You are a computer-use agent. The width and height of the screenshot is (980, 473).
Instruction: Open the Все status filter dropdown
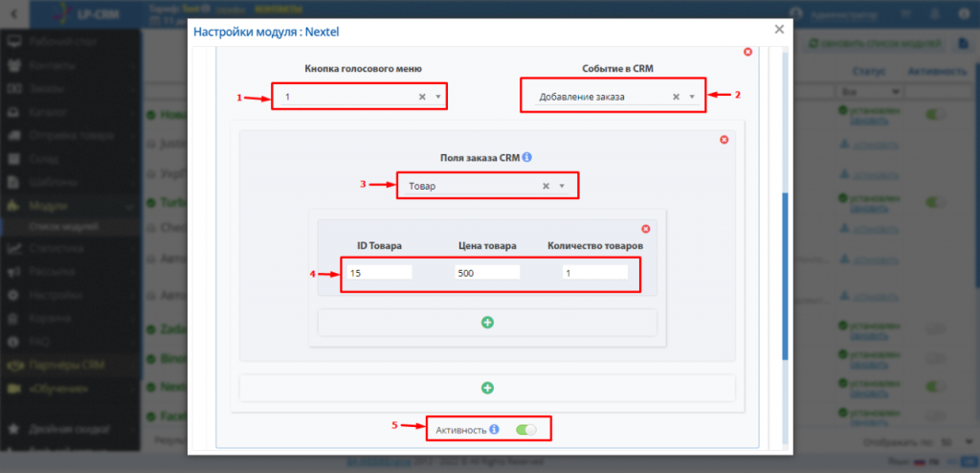[870, 92]
